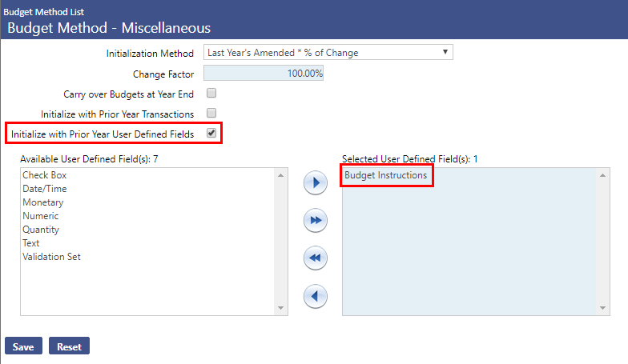This screenshot has width=628, height=364.
Task: Click the available fields list scroll-down arrow
Action: click(x=280, y=309)
